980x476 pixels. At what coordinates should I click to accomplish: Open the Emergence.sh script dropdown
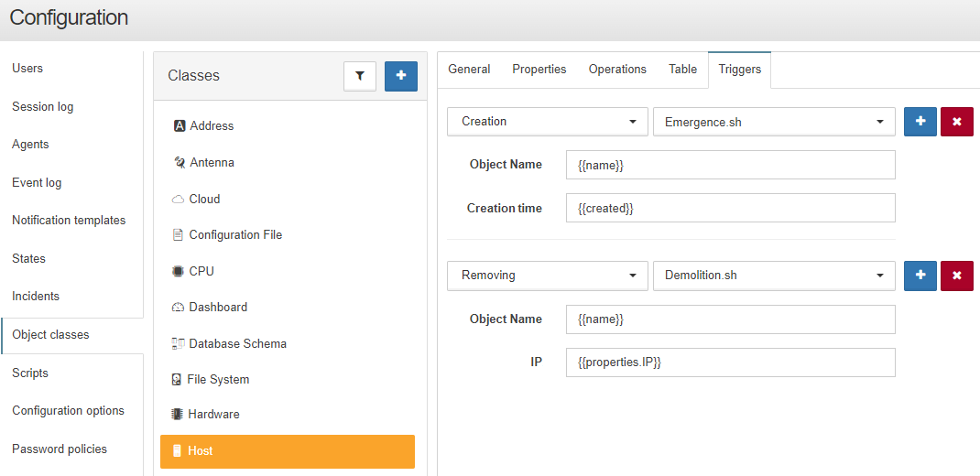pos(774,122)
